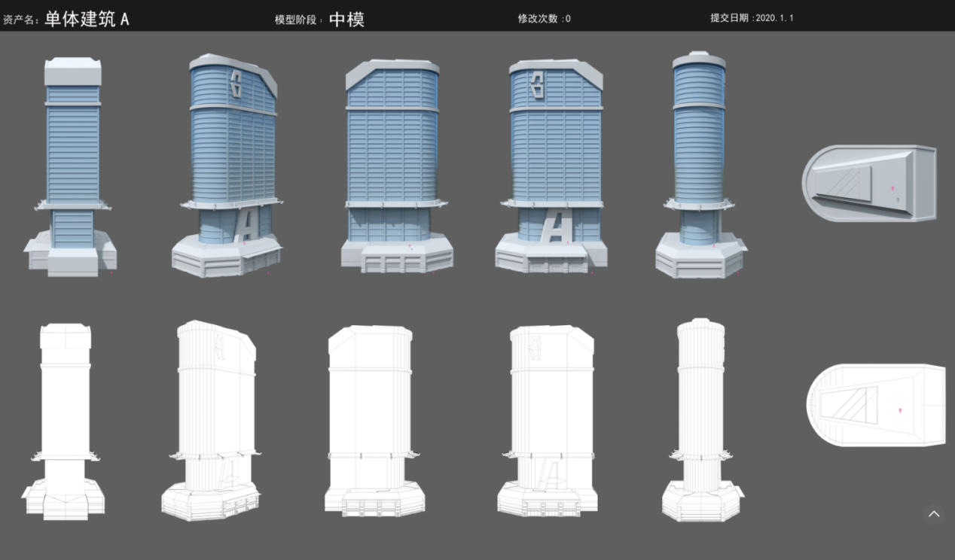Viewport: 955px width, 560px height.
Task: Click the 提交日期 : 2020. 1. 1 text
Action: coord(752,17)
